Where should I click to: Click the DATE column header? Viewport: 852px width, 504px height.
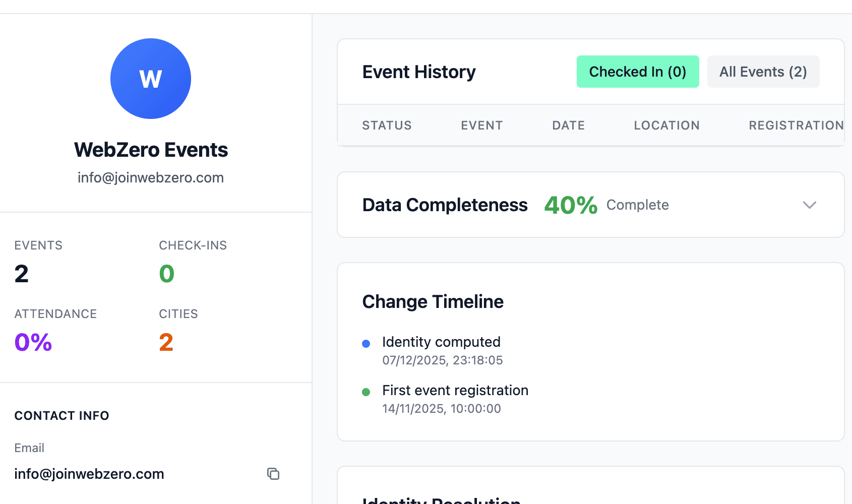[569, 125]
